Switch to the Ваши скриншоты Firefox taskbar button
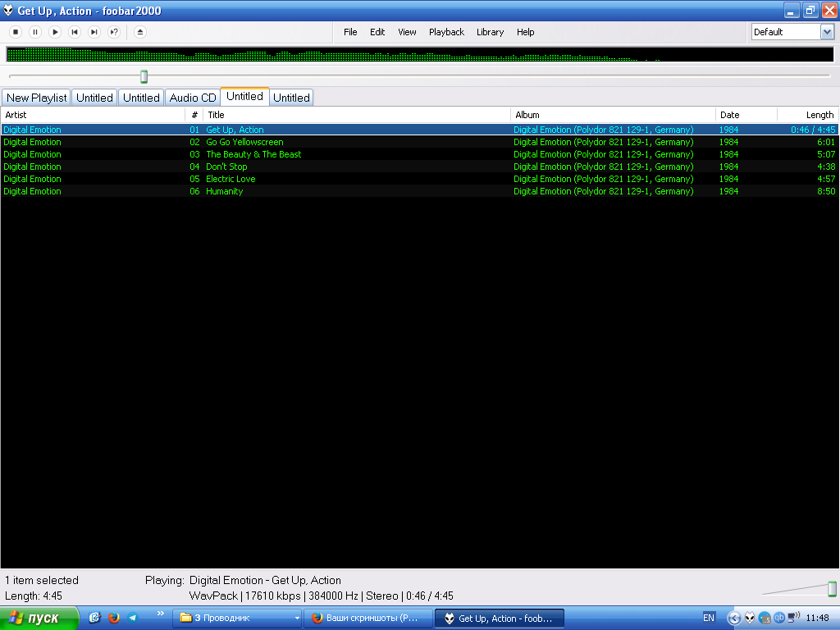Viewport: 840px width, 630px height. [x=368, y=619]
